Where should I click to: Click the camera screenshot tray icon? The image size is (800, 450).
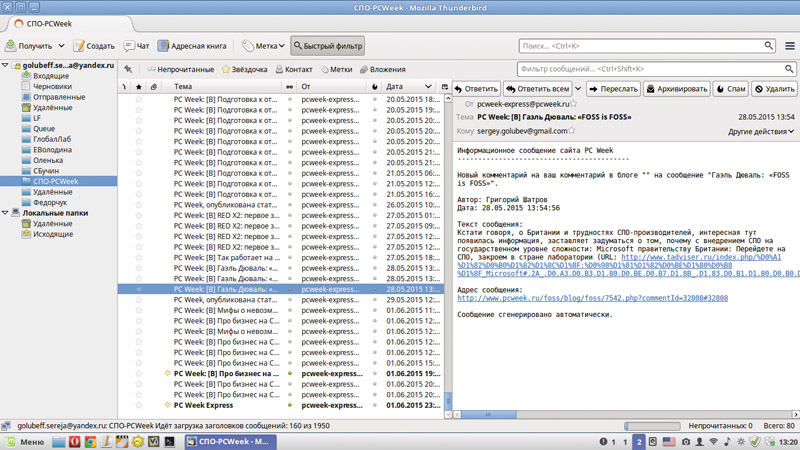coord(686,442)
